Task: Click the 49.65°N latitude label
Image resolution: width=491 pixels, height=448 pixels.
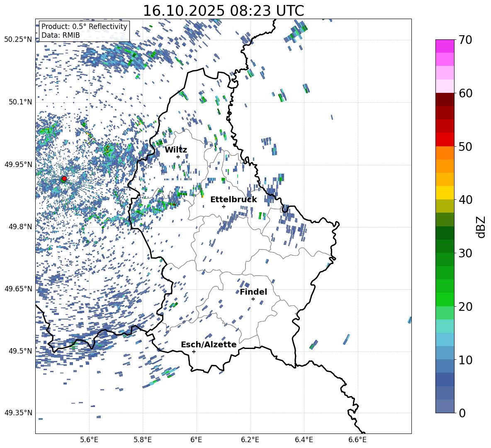Action: point(18,288)
